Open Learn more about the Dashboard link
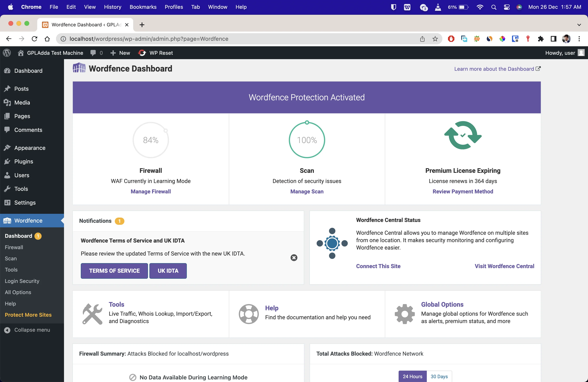The width and height of the screenshot is (588, 382). 497,69
